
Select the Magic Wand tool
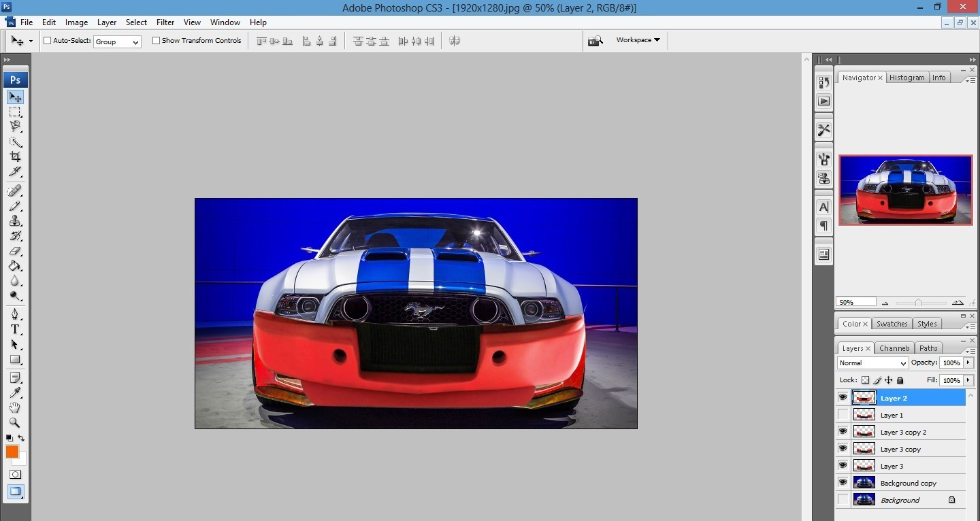pyautogui.click(x=15, y=141)
